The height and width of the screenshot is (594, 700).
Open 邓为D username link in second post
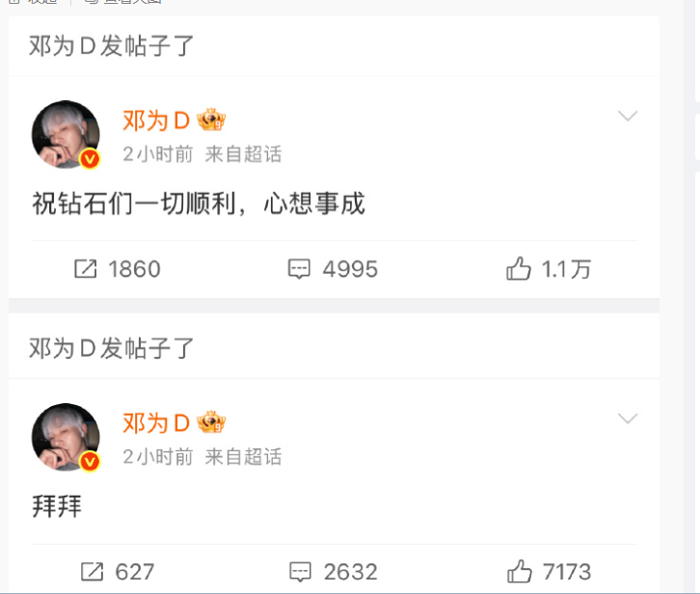156,423
